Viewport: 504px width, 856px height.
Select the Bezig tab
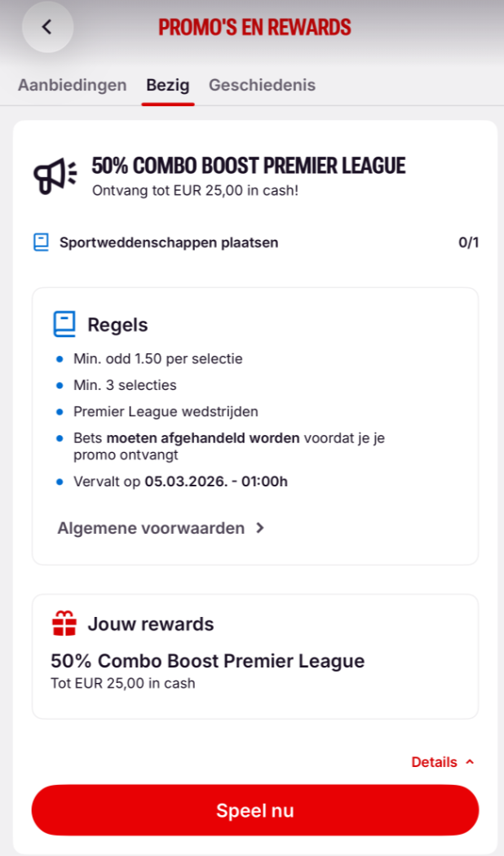pos(168,85)
